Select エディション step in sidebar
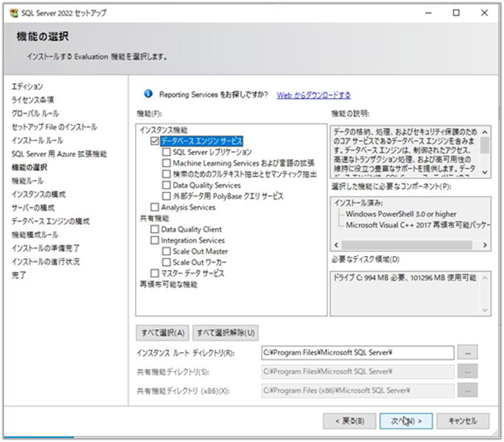504x442 pixels. point(27,87)
